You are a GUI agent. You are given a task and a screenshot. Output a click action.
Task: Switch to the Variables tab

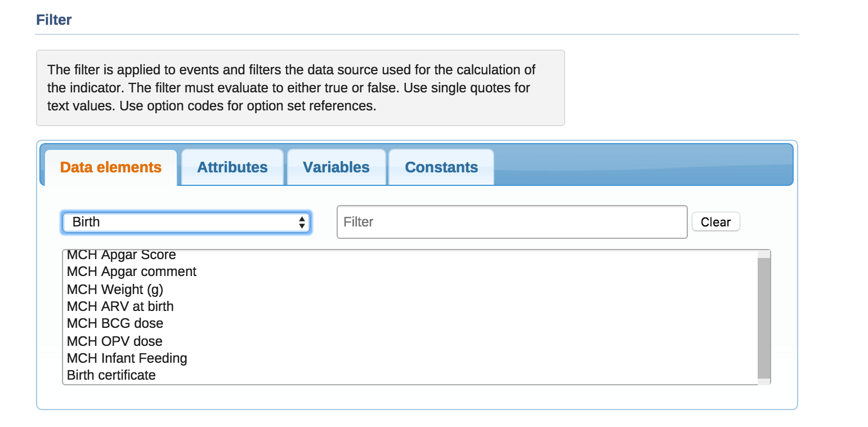[336, 167]
